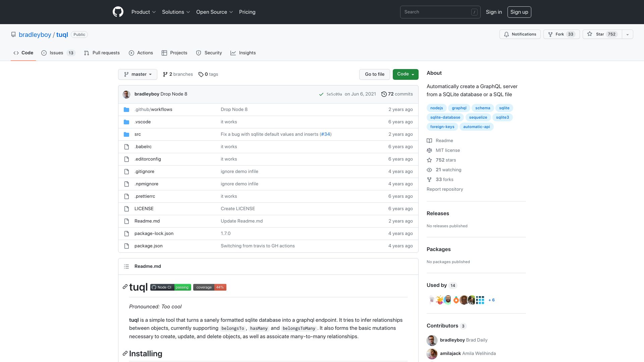Star the repository with Star button

[602, 34]
